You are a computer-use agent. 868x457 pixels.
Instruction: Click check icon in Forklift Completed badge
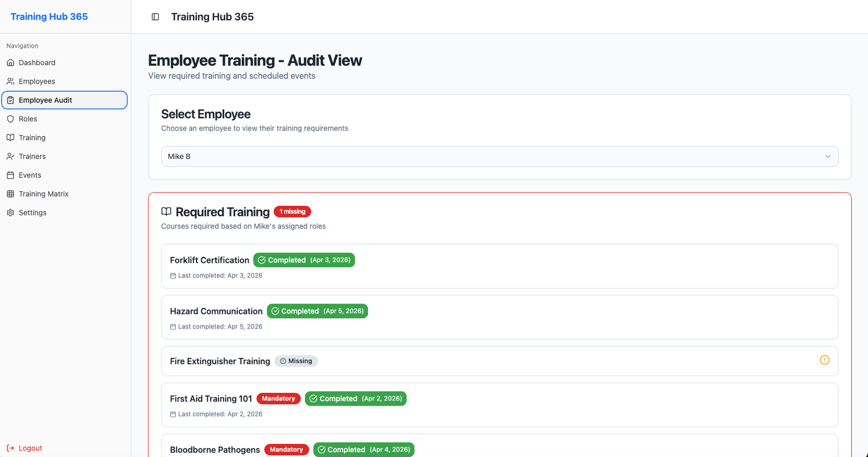coord(261,260)
